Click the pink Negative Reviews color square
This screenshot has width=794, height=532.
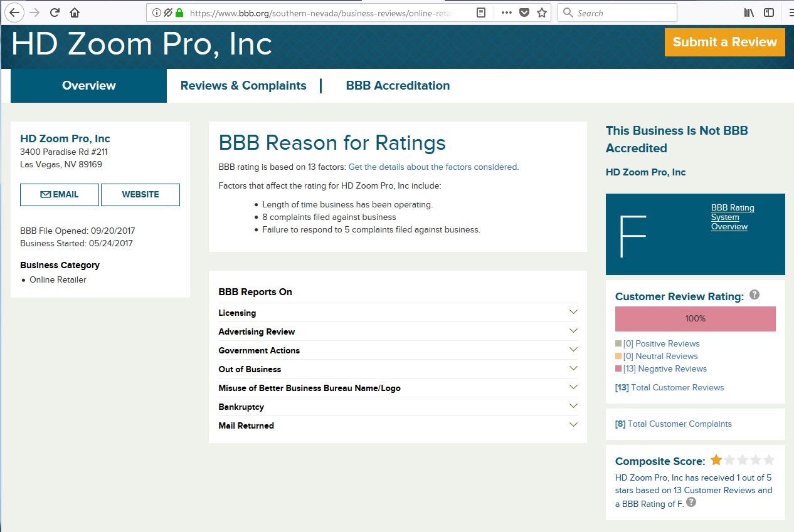point(618,368)
